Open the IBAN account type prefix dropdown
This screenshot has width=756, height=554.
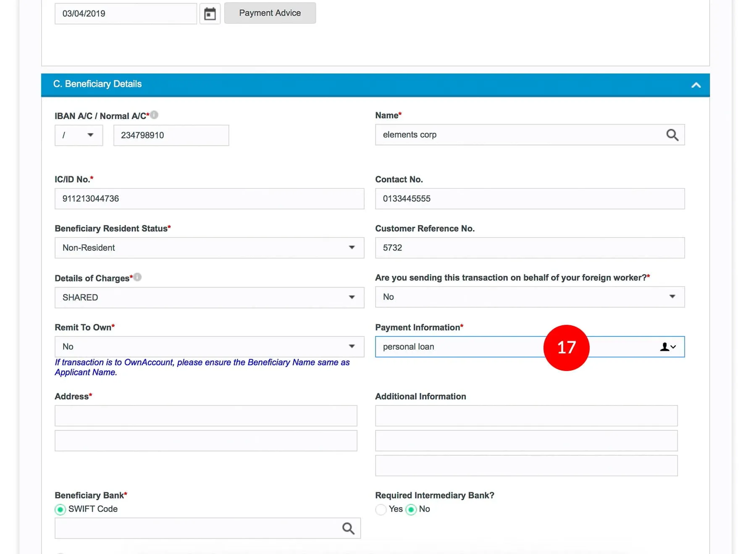[x=79, y=135]
